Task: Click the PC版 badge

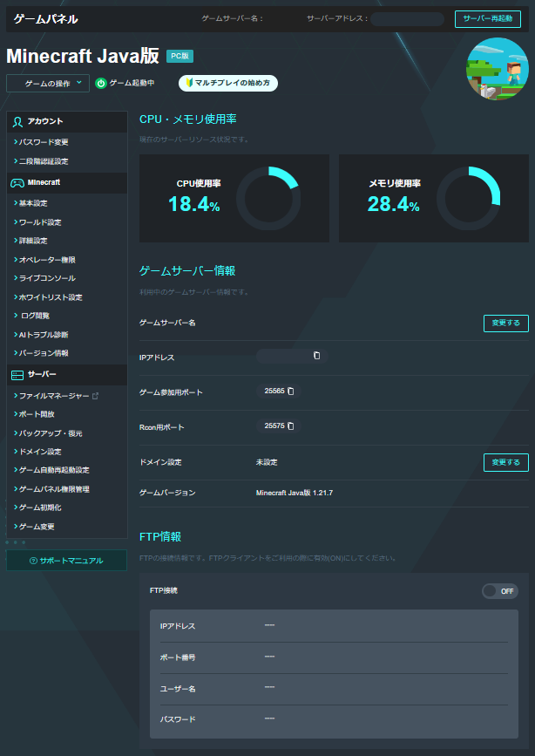Action: click(179, 56)
